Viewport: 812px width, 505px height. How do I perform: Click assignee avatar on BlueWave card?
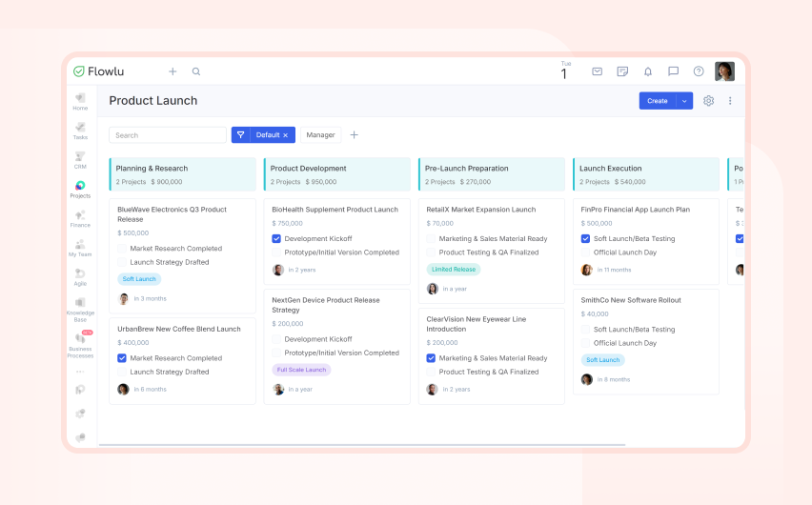click(123, 299)
